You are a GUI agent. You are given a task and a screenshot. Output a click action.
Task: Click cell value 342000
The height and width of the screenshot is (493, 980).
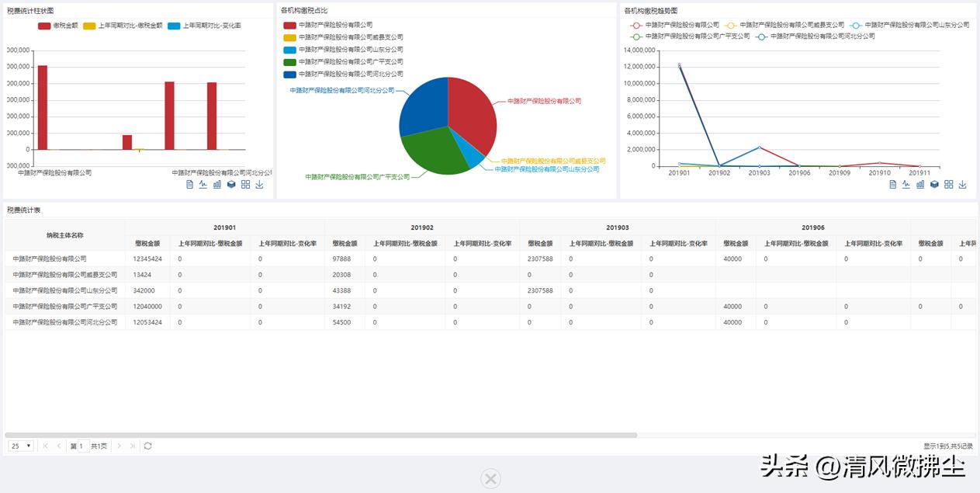(x=144, y=290)
